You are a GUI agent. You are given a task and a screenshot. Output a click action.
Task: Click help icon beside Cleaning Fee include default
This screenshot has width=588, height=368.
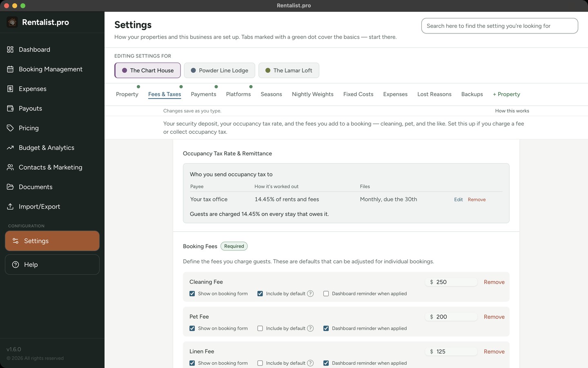tap(310, 294)
